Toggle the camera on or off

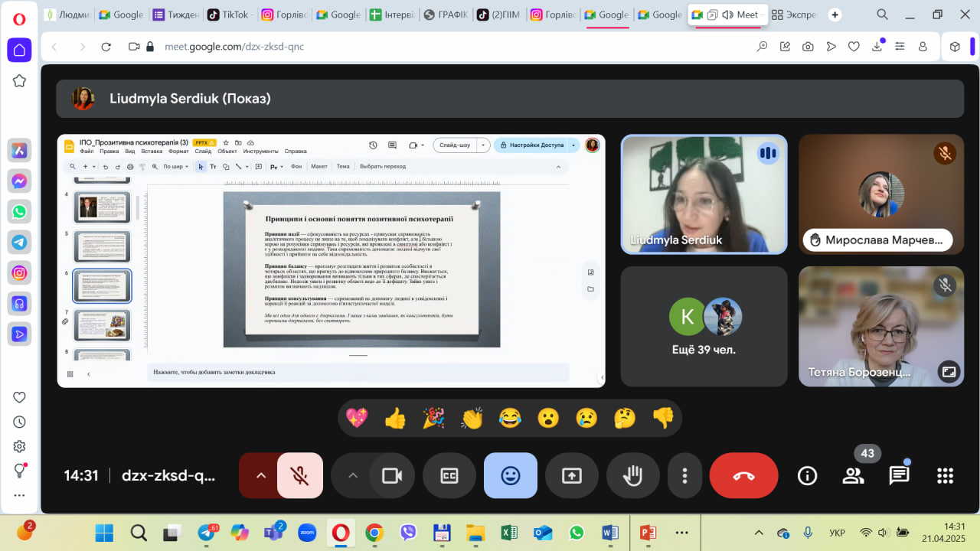392,476
